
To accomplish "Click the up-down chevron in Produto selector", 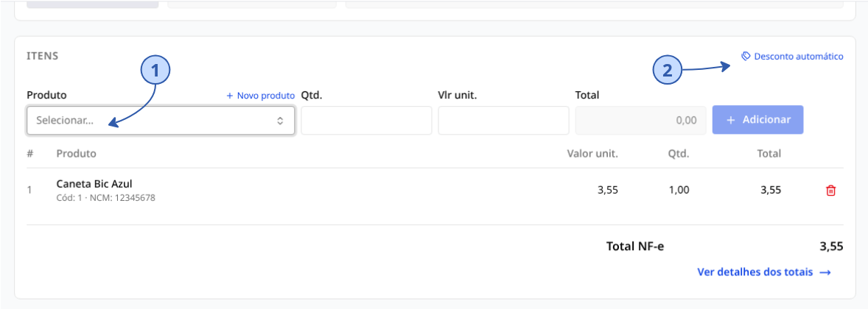I will [x=280, y=121].
